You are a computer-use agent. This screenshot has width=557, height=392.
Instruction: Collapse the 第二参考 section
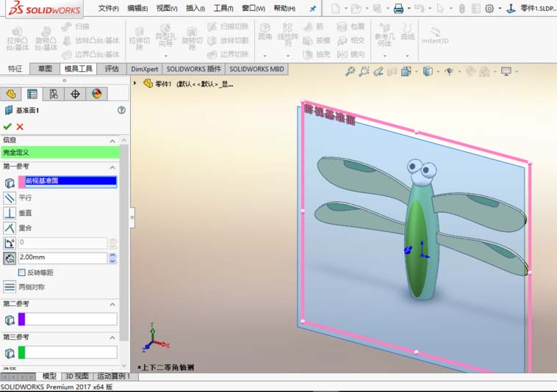[112, 305]
